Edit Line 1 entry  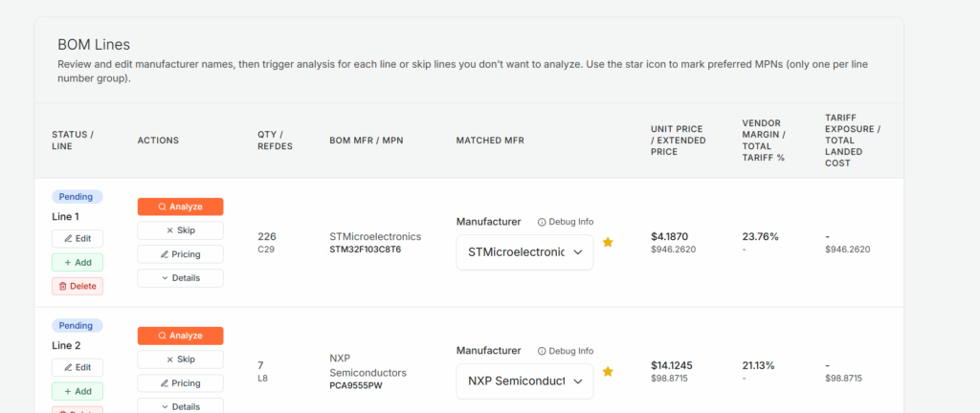77,238
